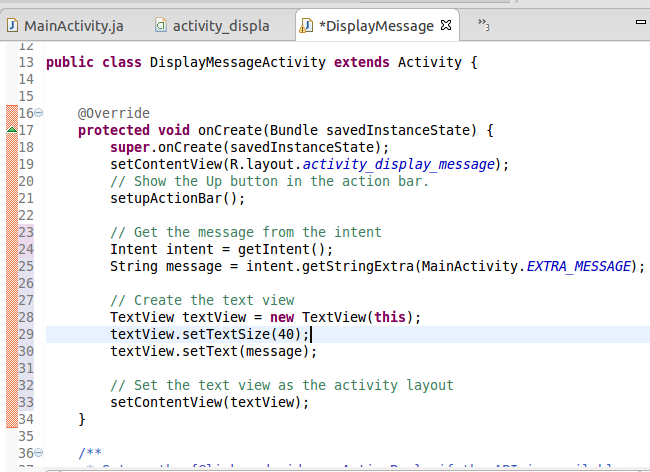Click the 'Show the Up button' comment
Image resolution: width=650 pixels, height=472 pixels.
pos(269,181)
